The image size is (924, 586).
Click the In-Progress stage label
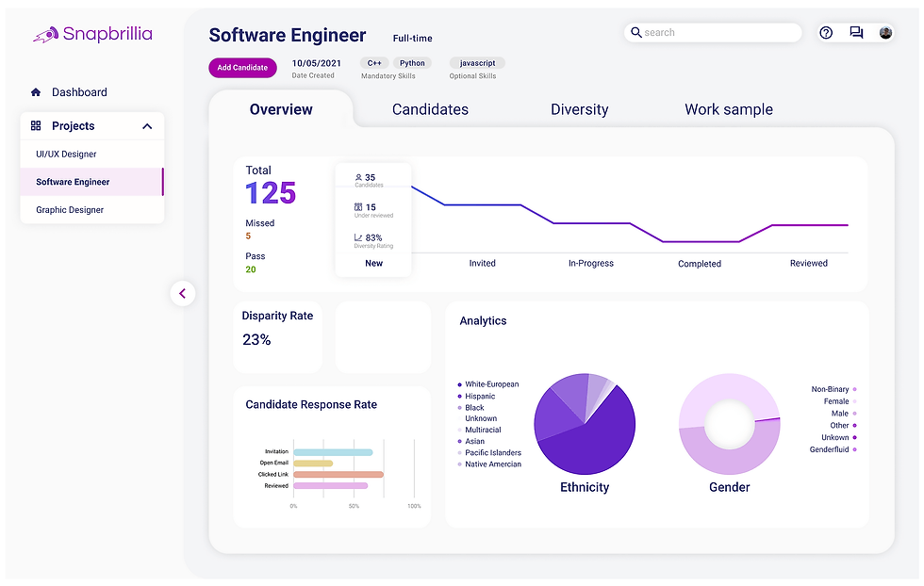click(591, 263)
